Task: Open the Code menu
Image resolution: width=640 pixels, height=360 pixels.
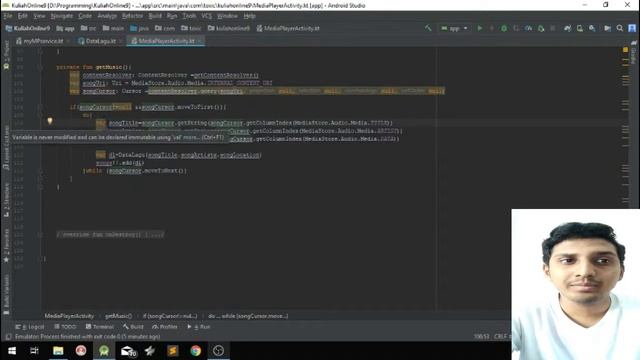Action: point(85,16)
